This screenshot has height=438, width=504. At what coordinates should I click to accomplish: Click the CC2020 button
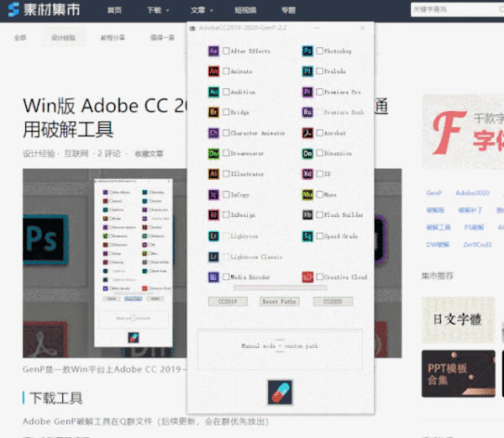333,302
